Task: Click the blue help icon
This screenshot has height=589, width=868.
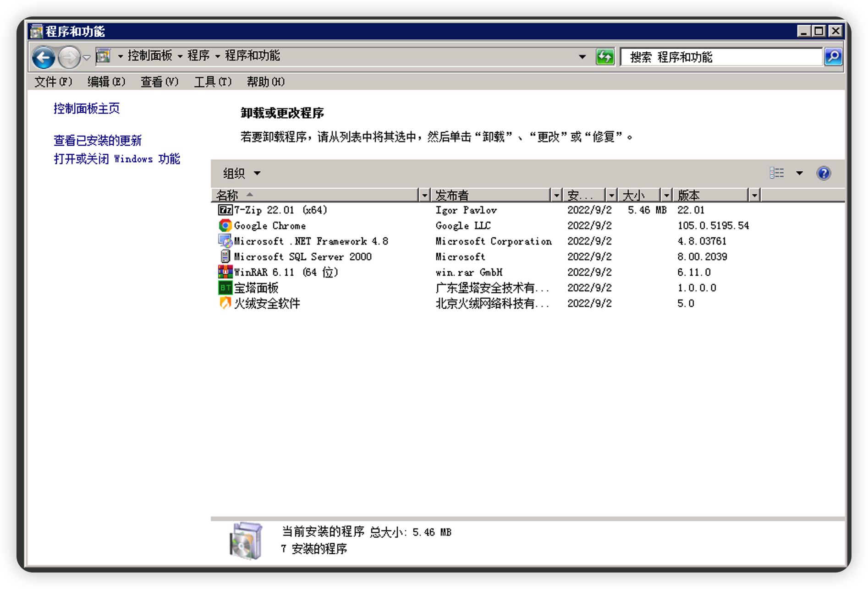Action: pyautogui.click(x=824, y=173)
